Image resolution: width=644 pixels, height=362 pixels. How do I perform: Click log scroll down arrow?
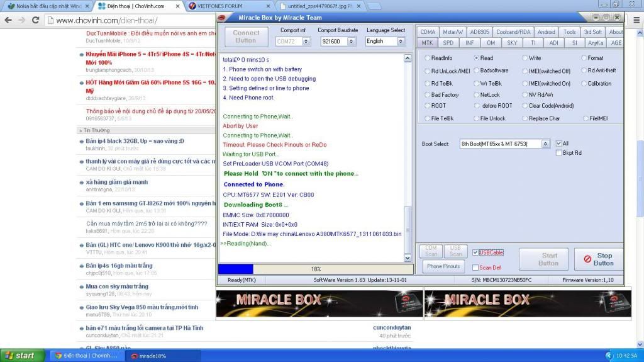coord(408,258)
